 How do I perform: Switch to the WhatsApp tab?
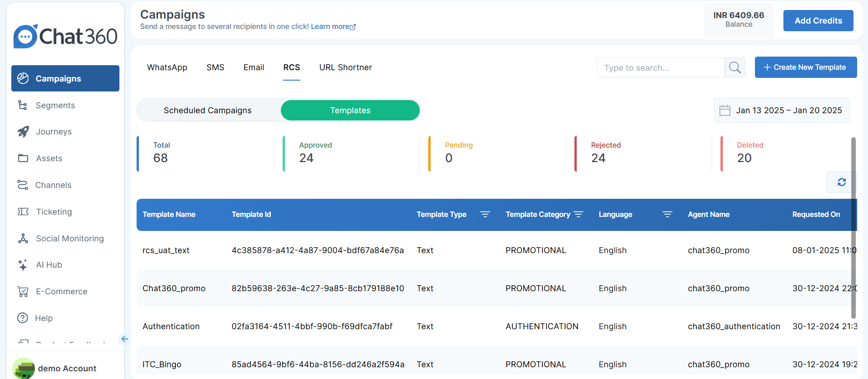coord(167,67)
